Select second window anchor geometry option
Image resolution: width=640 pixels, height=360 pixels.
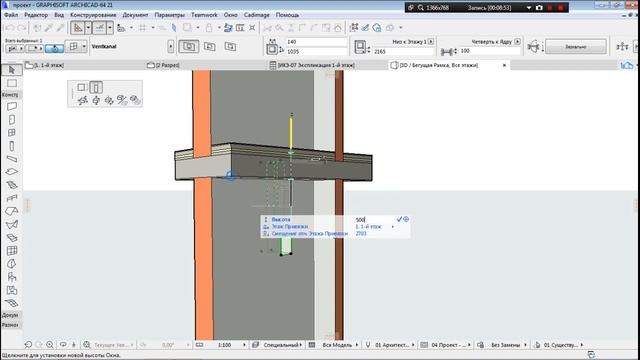coord(210,47)
